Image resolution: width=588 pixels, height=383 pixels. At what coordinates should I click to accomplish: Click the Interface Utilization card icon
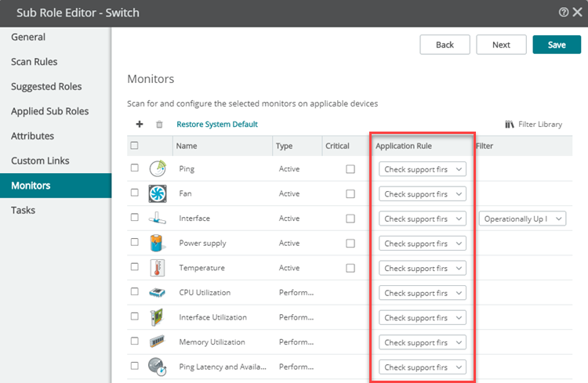click(157, 317)
